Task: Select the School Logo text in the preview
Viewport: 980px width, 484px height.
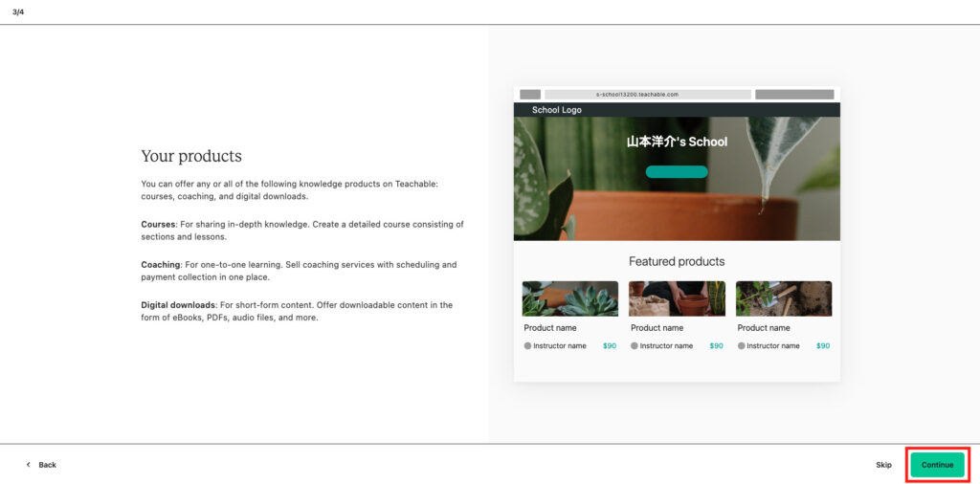Action: point(556,110)
